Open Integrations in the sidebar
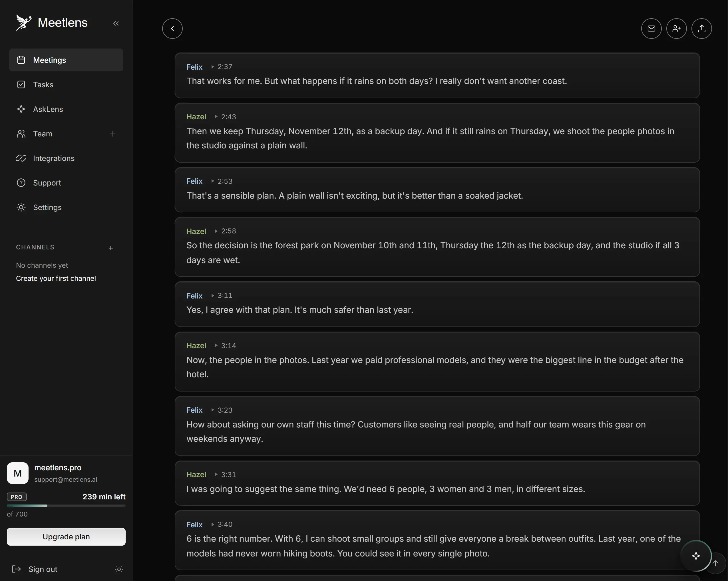 [66, 158]
